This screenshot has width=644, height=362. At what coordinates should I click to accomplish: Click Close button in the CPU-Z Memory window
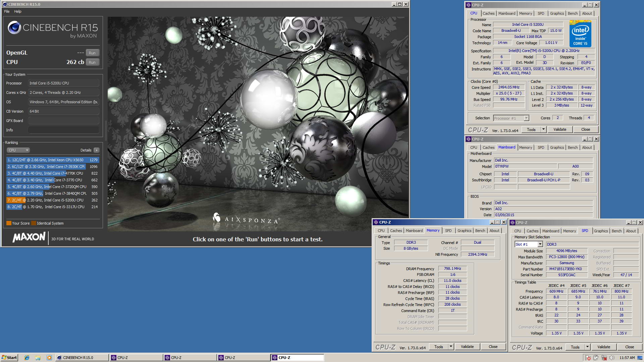click(x=493, y=347)
